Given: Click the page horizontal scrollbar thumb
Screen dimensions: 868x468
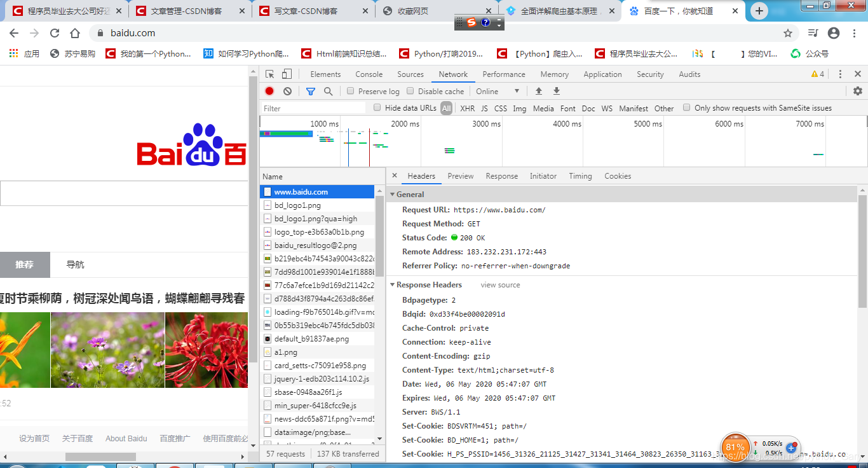Looking at the screenshot, I should [100, 457].
